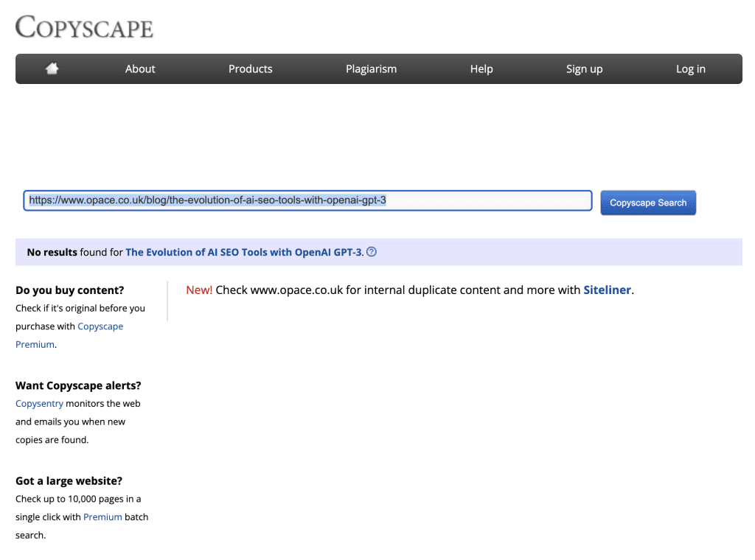
Task: Click the home icon in the navigation bar
Action: [x=52, y=68]
